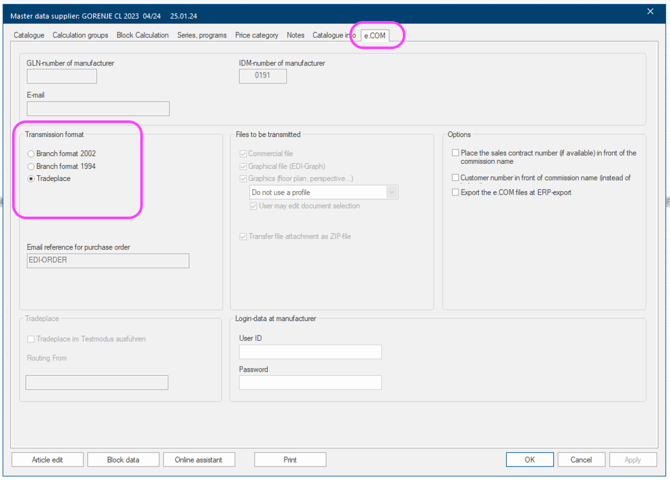Select Branch format 2002 radio button
Image resolution: width=670 pixels, height=481 pixels.
pos(32,154)
